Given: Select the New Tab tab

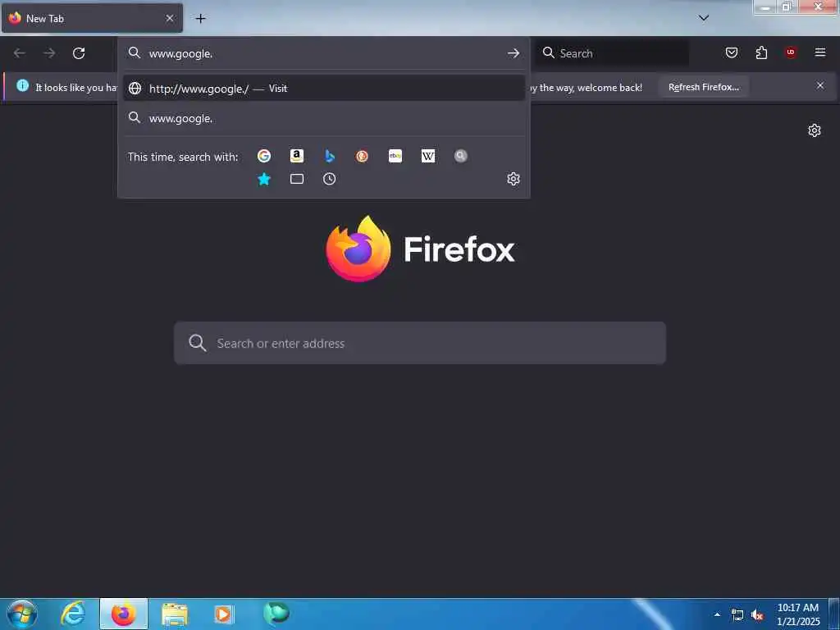Looking at the screenshot, I should tap(92, 18).
